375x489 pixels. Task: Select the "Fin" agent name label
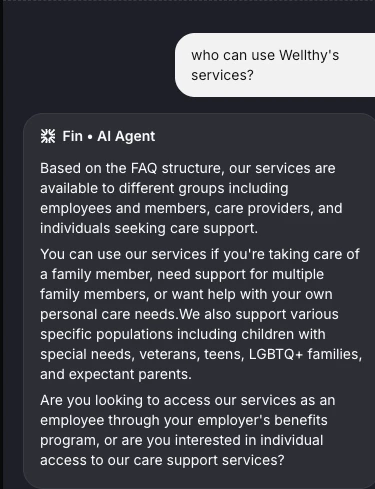pos(72,136)
